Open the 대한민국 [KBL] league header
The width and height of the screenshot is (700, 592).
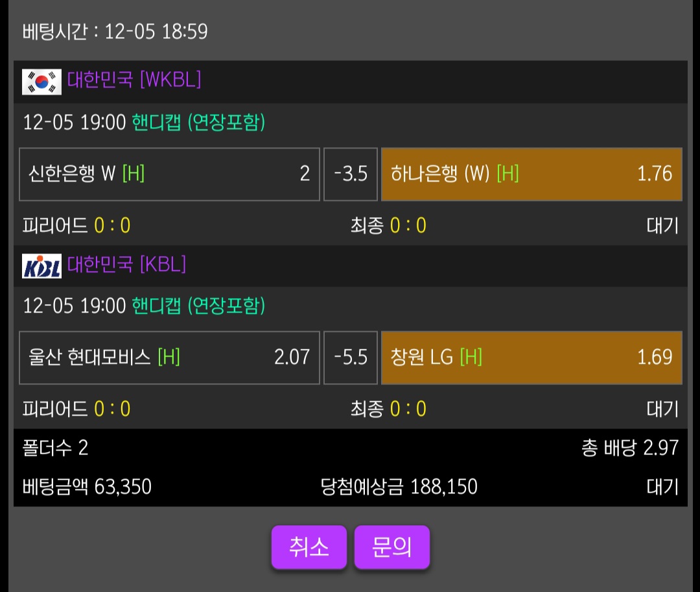126,265
